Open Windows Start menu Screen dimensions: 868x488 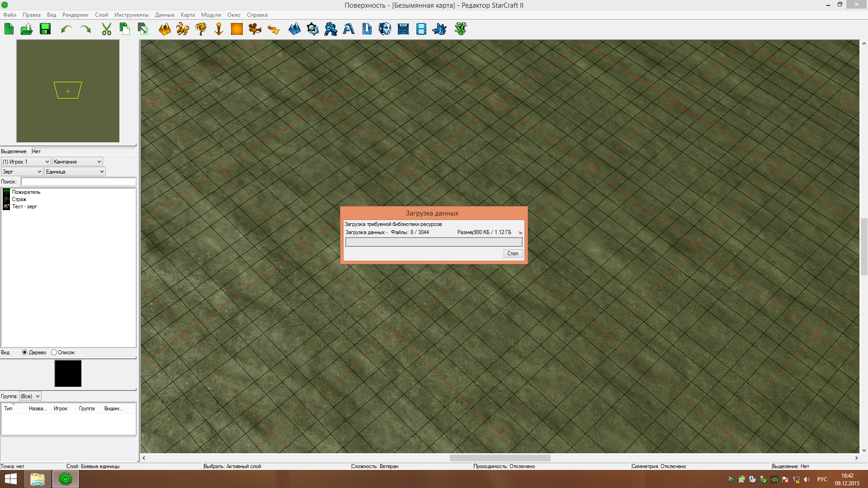pos(10,479)
